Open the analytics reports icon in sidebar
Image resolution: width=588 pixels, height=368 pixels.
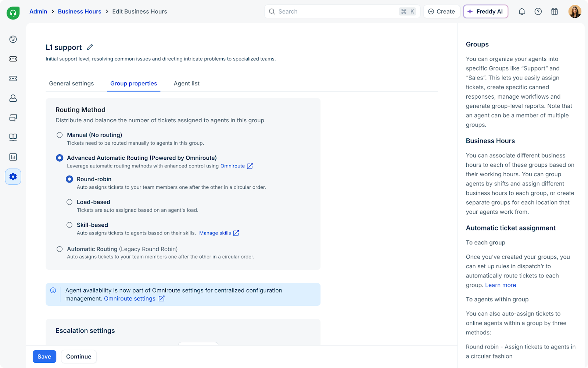pos(13,157)
